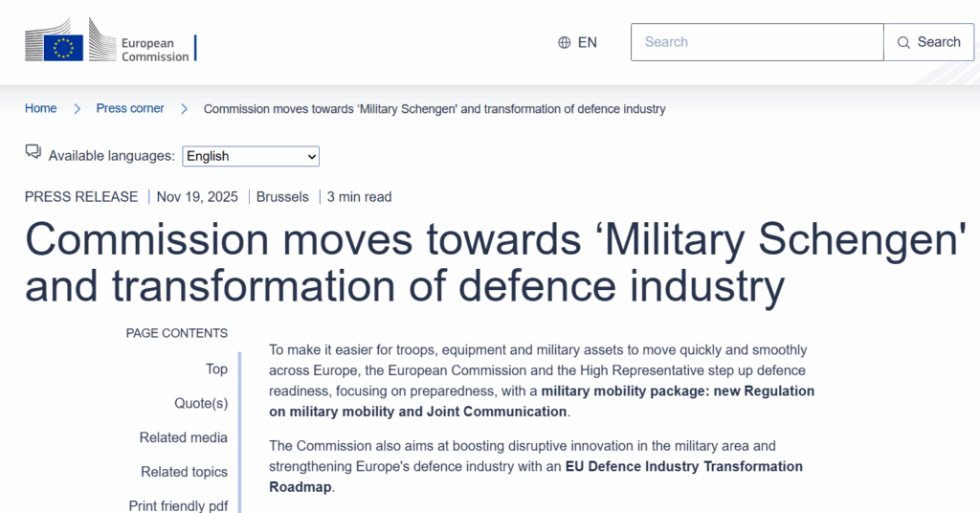This screenshot has width=980, height=513.
Task: Click current breadcrumb page title text
Action: [434, 109]
